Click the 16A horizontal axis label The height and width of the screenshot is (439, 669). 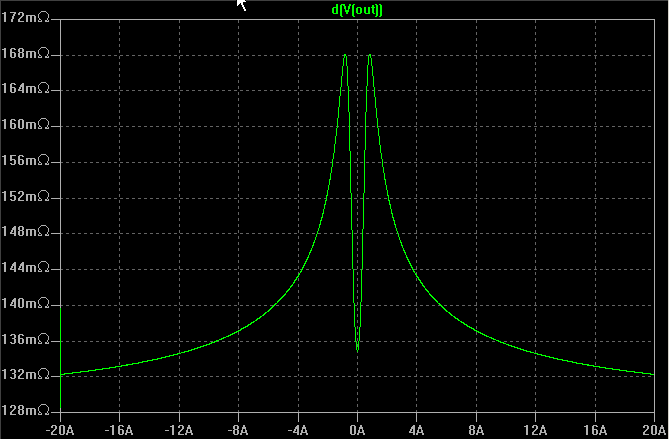click(x=595, y=430)
